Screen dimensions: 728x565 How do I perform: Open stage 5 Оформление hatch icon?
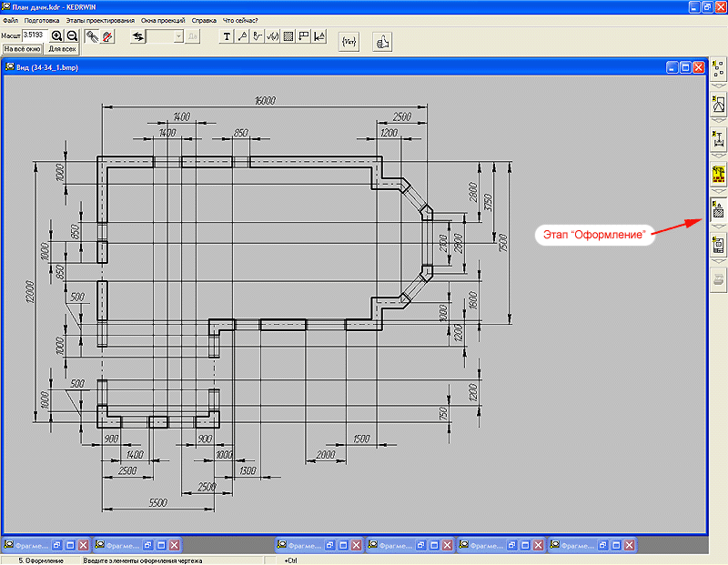coord(718,209)
